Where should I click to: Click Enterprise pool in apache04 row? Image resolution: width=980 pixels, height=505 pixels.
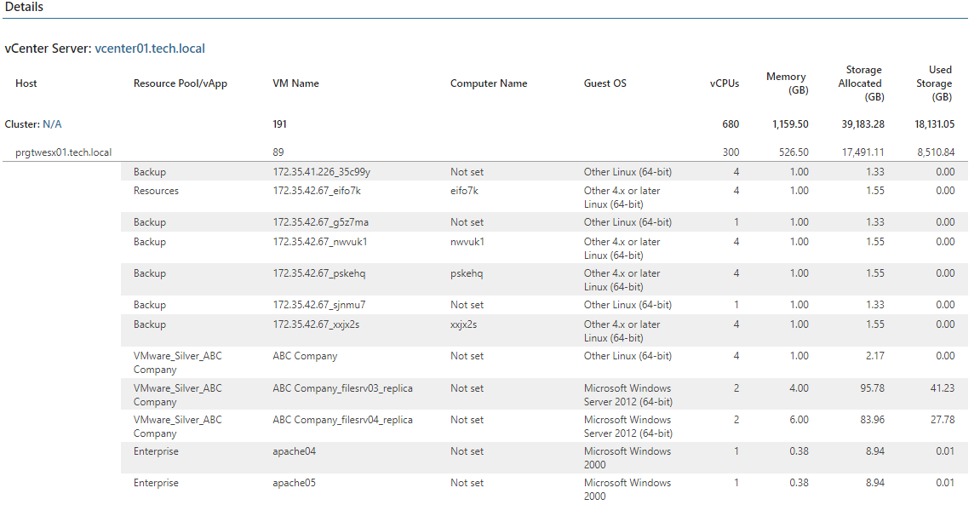[x=157, y=451]
